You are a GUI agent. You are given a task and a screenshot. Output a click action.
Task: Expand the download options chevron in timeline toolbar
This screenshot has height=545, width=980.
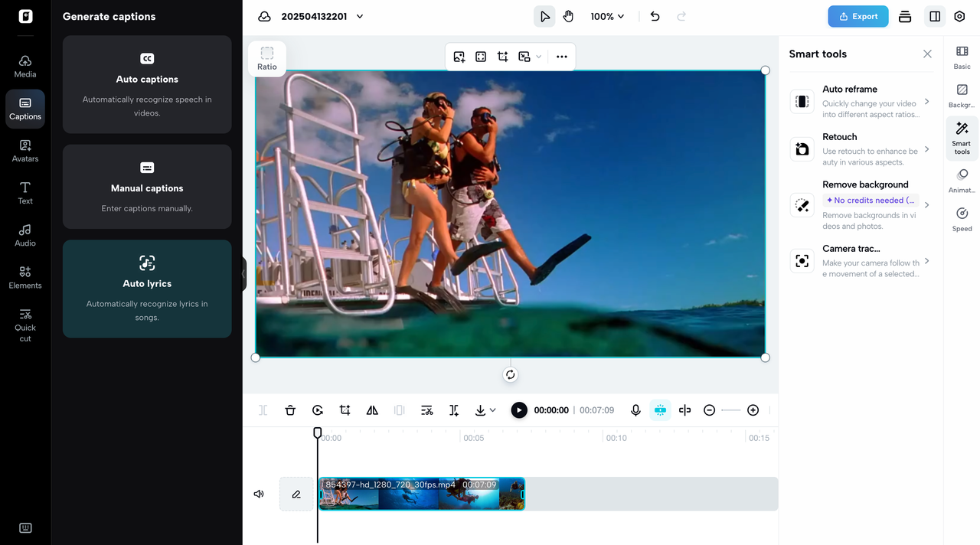coord(492,410)
